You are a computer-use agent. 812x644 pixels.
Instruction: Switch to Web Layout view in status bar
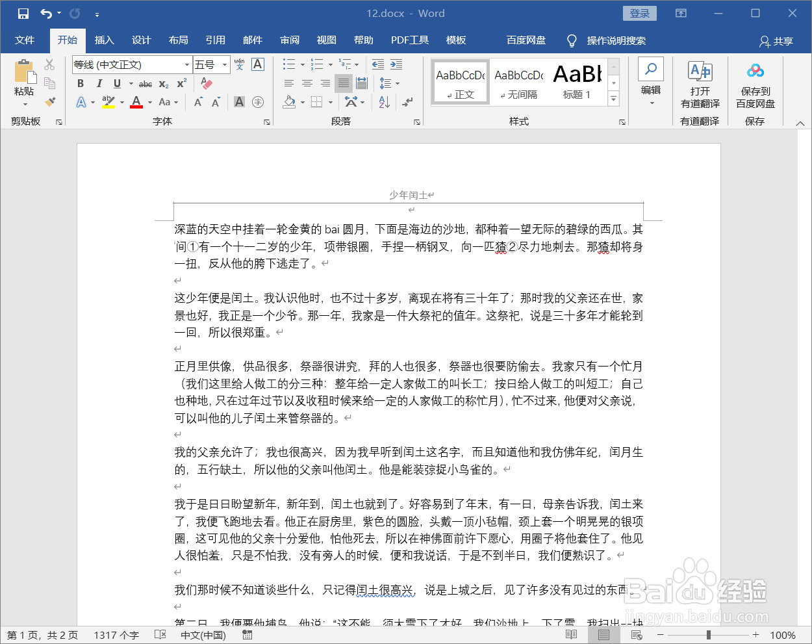[637, 635]
